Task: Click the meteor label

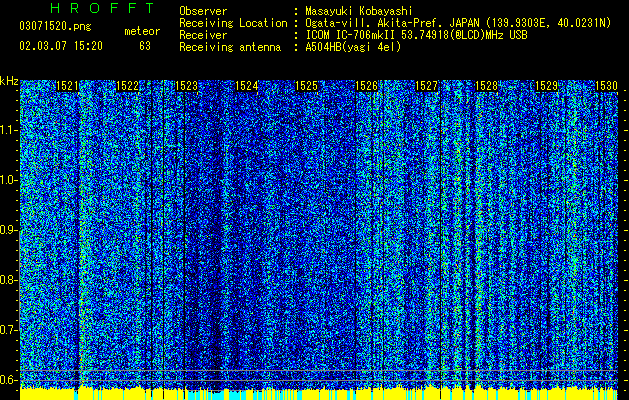Action: pyautogui.click(x=142, y=31)
